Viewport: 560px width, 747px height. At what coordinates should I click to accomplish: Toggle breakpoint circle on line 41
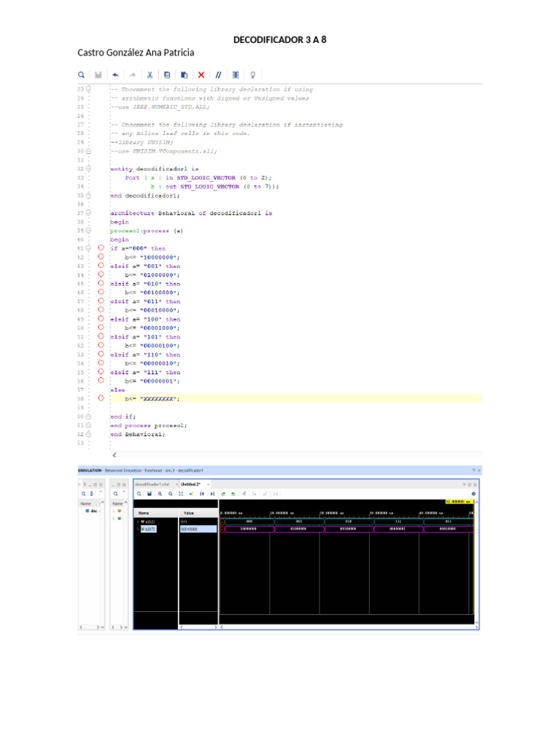click(x=101, y=248)
